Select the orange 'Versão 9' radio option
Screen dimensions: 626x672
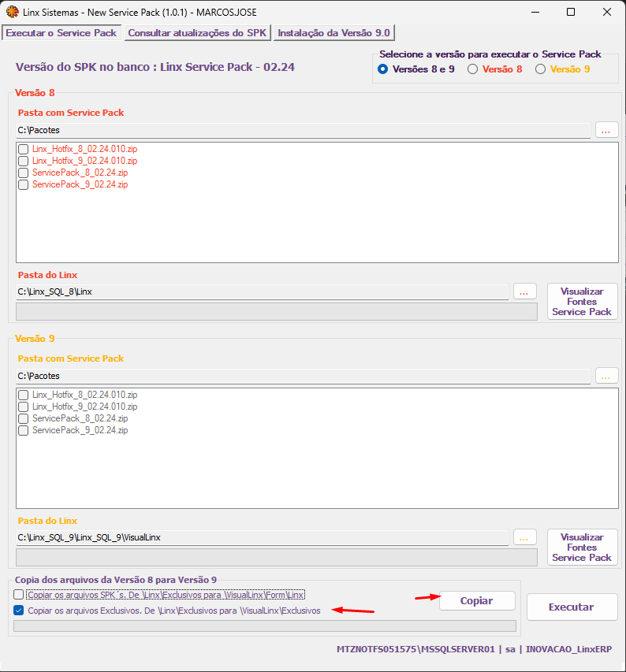[540, 69]
